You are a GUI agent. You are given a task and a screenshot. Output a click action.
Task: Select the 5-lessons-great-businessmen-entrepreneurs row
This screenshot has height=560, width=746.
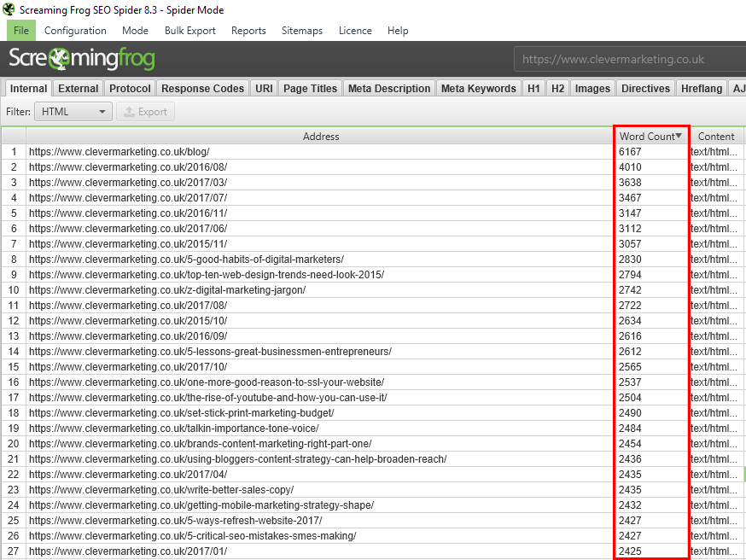pos(320,352)
